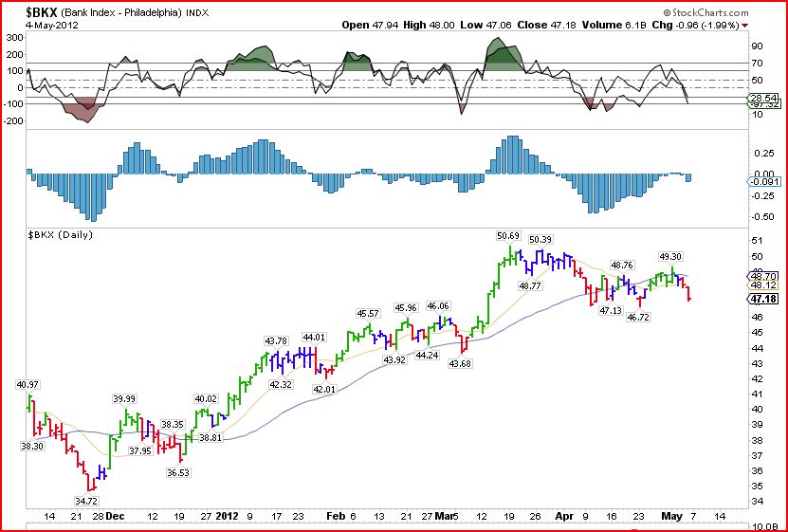The width and height of the screenshot is (788, 532).
Task: Click the red down-triangle beside the Chg value
Action: tap(744, 25)
